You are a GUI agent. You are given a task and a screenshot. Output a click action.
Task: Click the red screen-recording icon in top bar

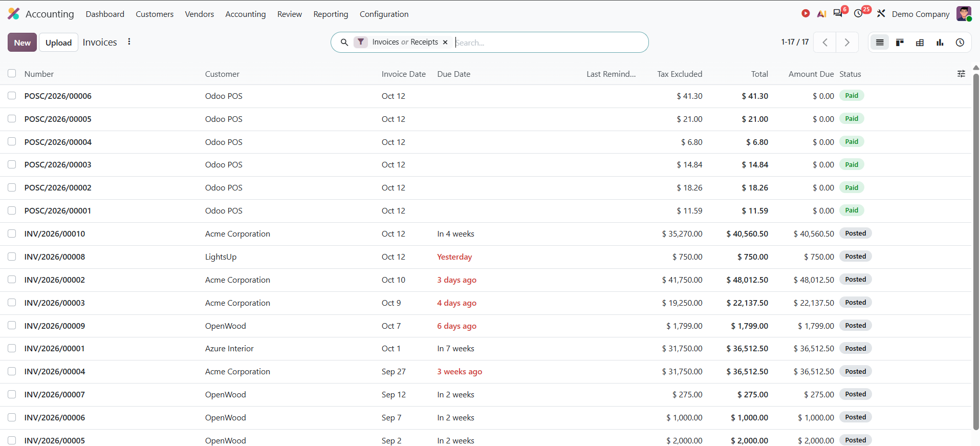(x=805, y=14)
